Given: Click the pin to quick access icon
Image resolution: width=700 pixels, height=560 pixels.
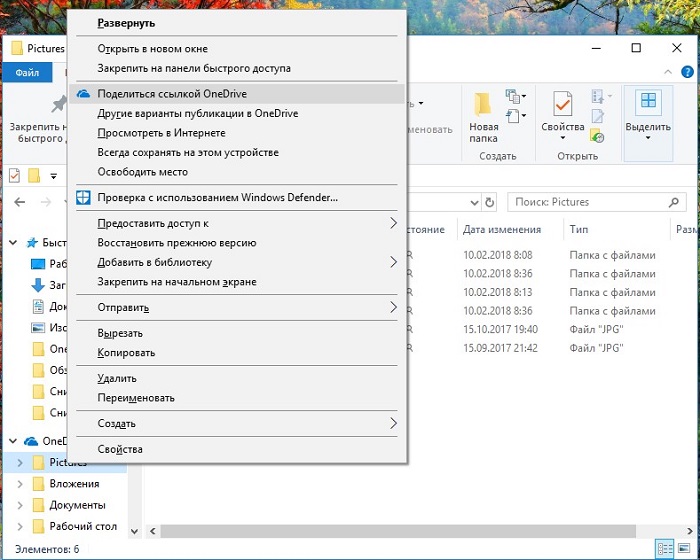Looking at the screenshot, I should (x=59, y=104).
